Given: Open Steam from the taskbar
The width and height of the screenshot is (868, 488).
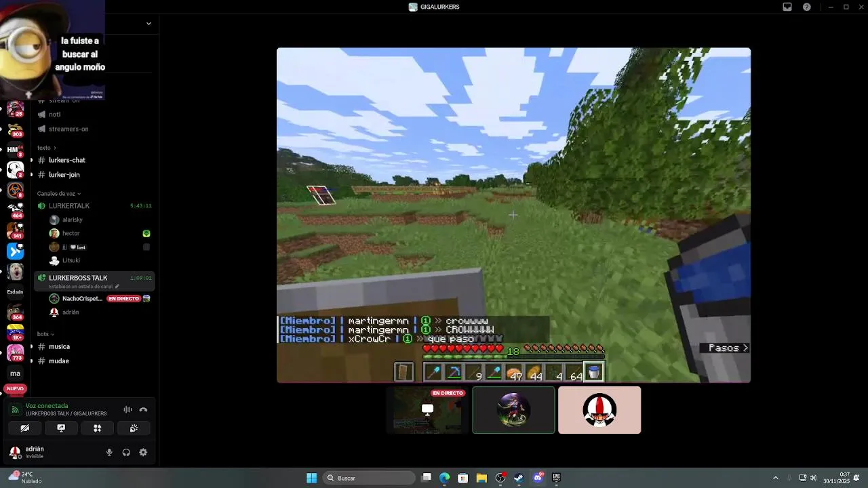Looking at the screenshot, I should [519, 478].
